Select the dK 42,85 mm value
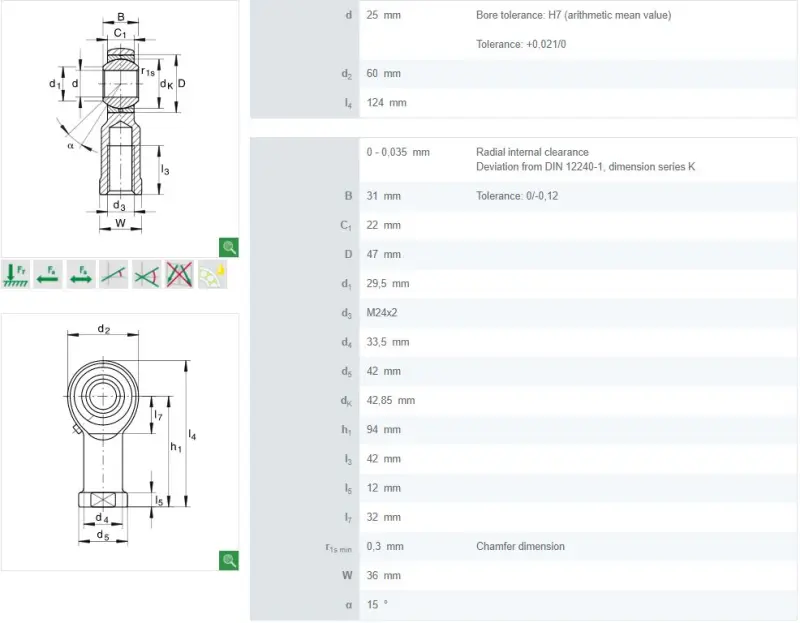This screenshot has width=800, height=623. (390, 401)
